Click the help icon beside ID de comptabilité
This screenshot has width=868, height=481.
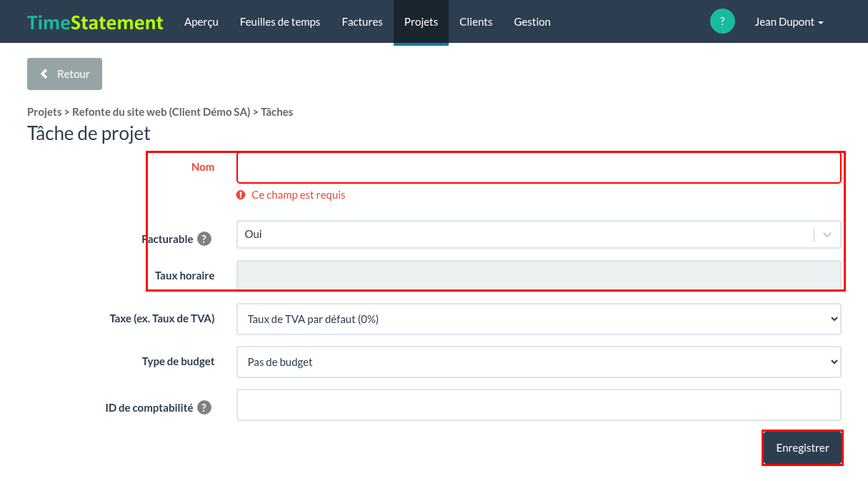pyautogui.click(x=204, y=407)
